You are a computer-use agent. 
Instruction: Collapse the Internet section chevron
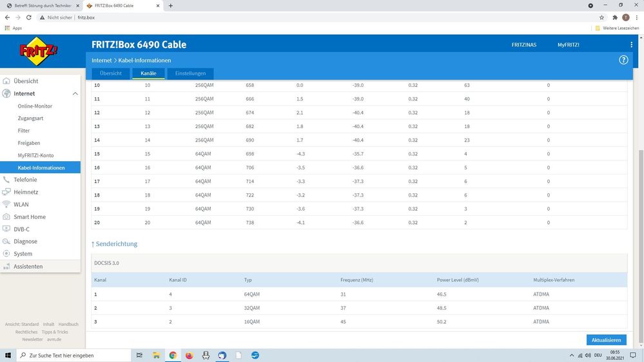pyautogui.click(x=75, y=93)
